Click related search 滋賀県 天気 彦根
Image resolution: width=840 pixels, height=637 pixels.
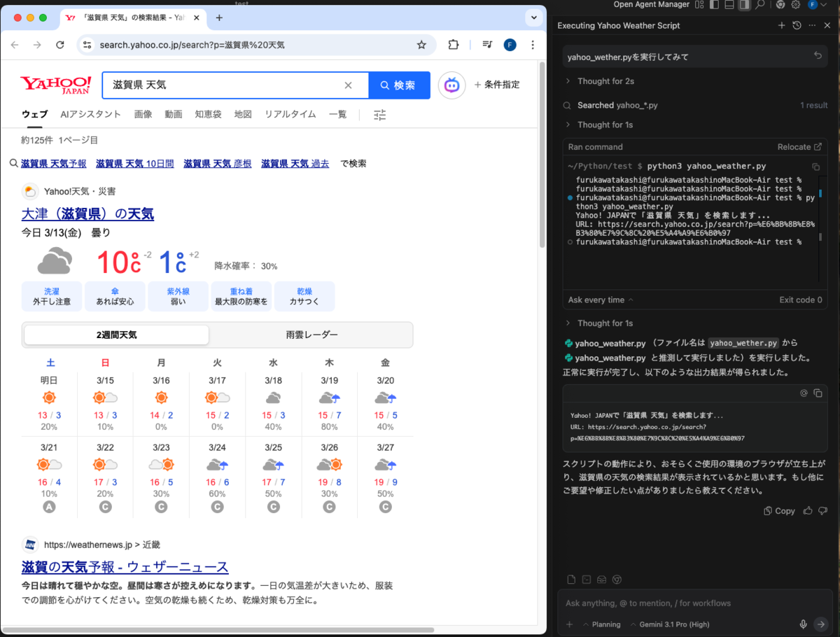tap(217, 163)
